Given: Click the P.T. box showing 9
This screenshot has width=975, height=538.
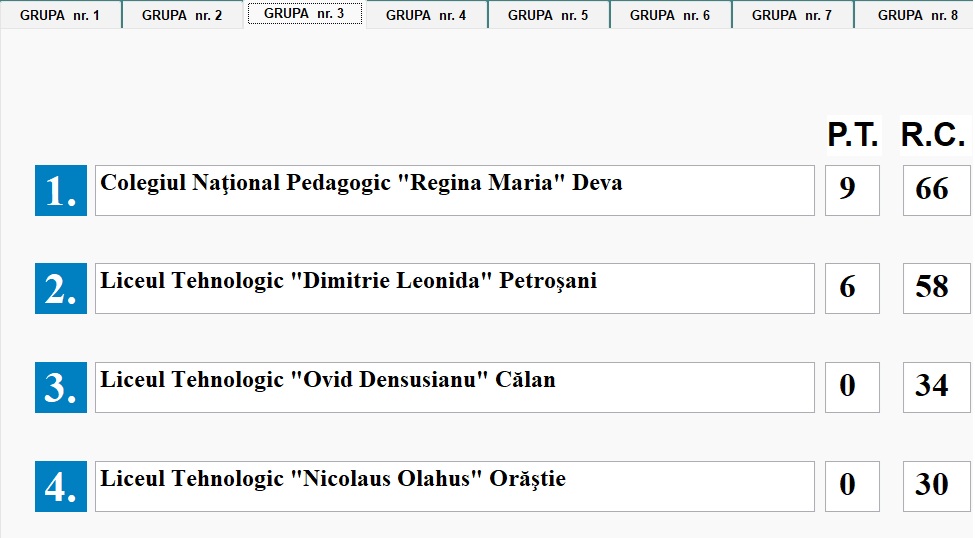Looking at the screenshot, I should point(851,191).
